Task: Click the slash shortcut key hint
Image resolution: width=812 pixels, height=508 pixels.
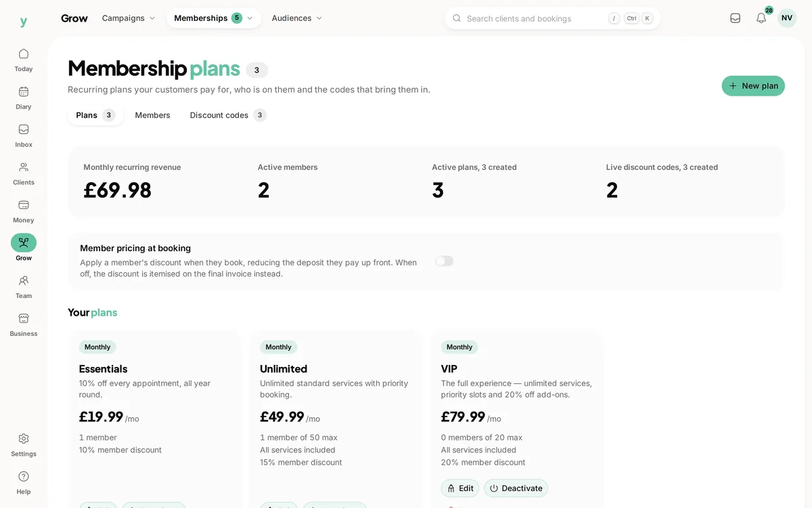Action: click(x=614, y=18)
